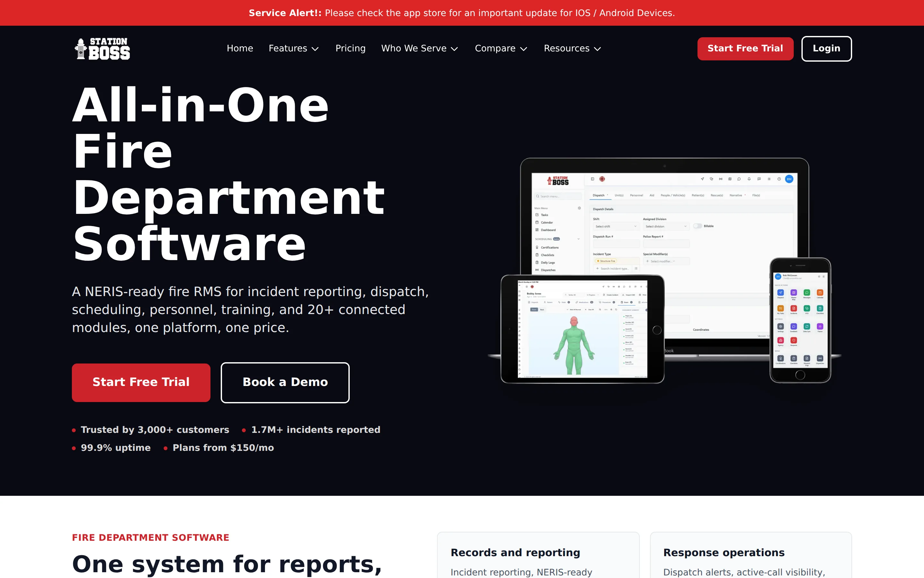Tap the Data Sync icon on phone mockup
Viewport: 924px width, 578px height.
pos(807,327)
